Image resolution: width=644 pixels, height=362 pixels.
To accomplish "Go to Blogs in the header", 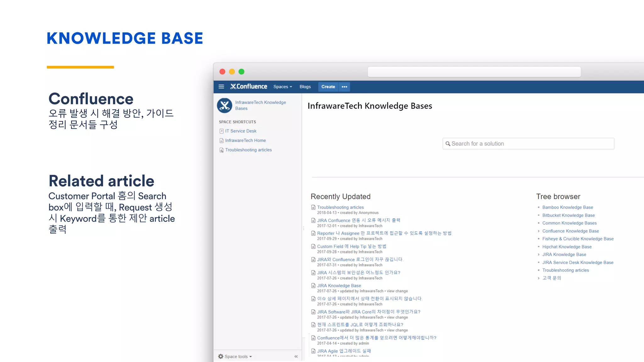I will coord(305,87).
